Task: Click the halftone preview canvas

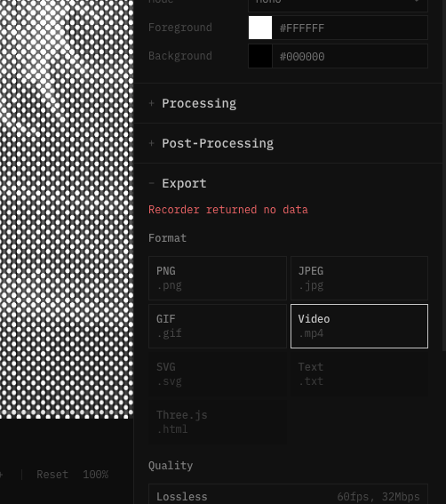Action: tap(67, 209)
